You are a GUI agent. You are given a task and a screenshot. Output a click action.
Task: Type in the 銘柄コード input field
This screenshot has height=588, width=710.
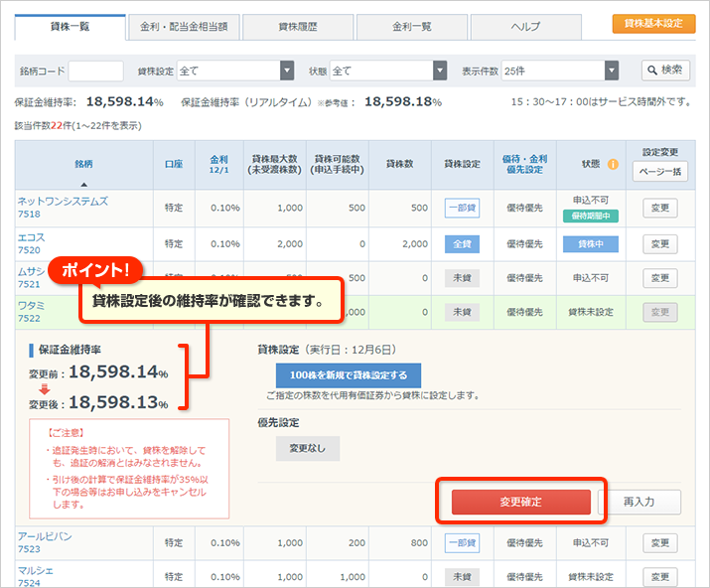[96, 71]
